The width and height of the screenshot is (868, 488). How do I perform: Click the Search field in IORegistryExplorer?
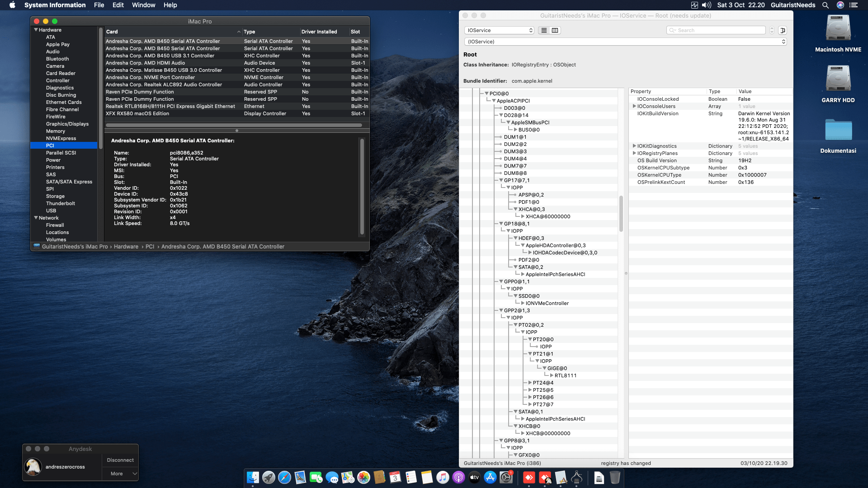(x=716, y=30)
